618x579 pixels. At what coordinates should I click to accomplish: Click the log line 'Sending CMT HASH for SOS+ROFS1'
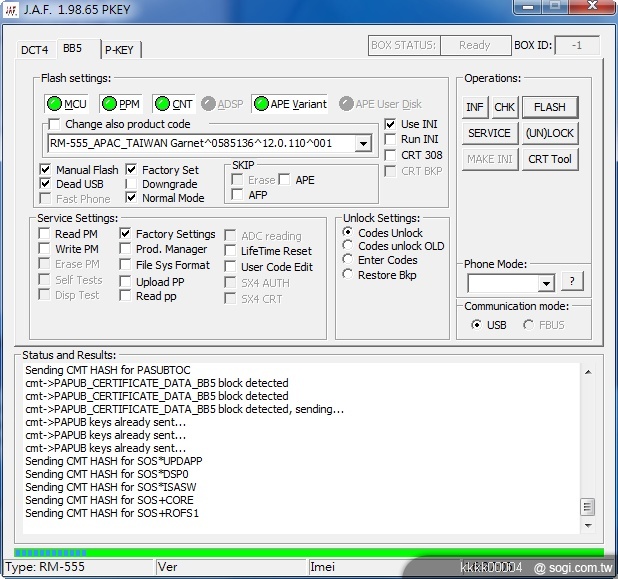112,513
